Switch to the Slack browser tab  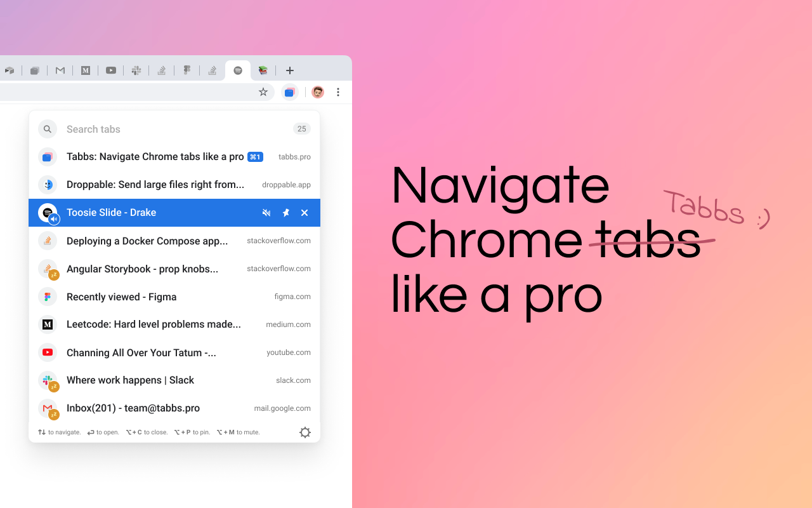pyautogui.click(x=136, y=70)
